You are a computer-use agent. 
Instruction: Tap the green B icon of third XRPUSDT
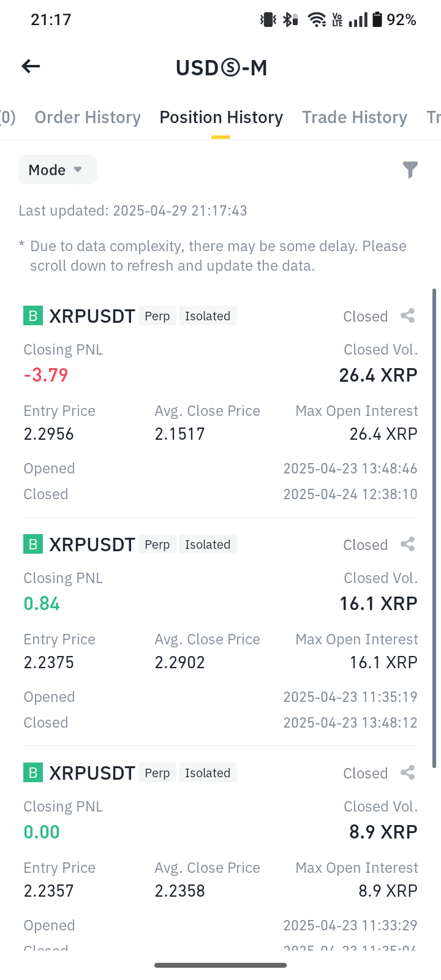[x=33, y=773]
